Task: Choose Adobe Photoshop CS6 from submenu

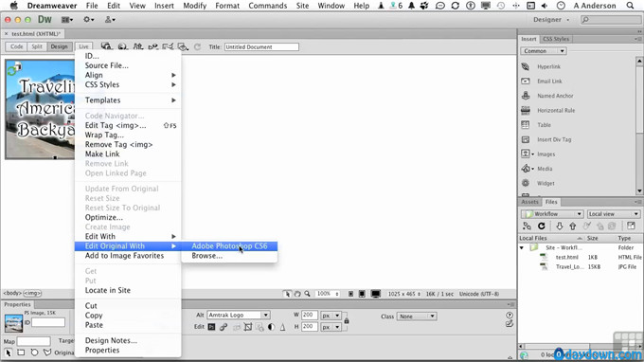Action: [x=229, y=246]
